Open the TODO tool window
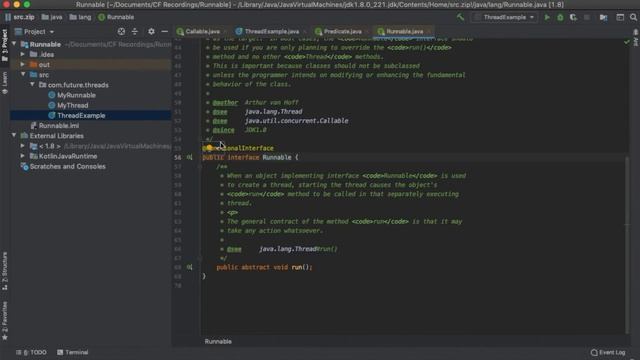Image resolution: width=640 pixels, height=360 pixels. (31, 352)
